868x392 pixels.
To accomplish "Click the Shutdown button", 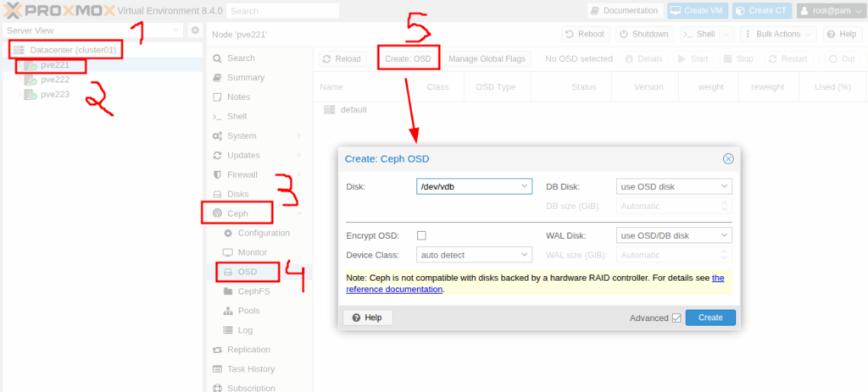I will [x=644, y=34].
